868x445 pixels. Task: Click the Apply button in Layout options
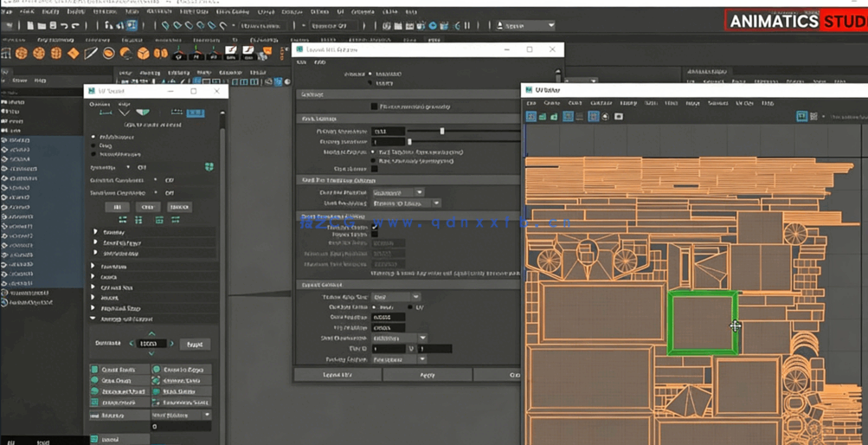(427, 375)
